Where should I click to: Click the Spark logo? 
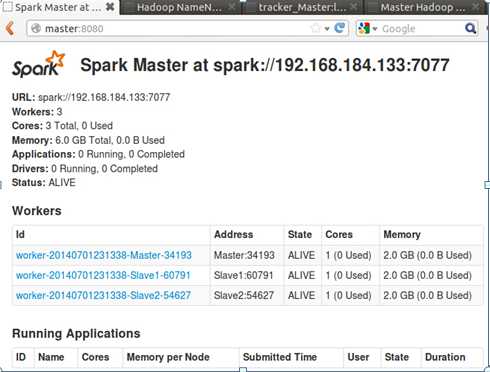(38, 64)
